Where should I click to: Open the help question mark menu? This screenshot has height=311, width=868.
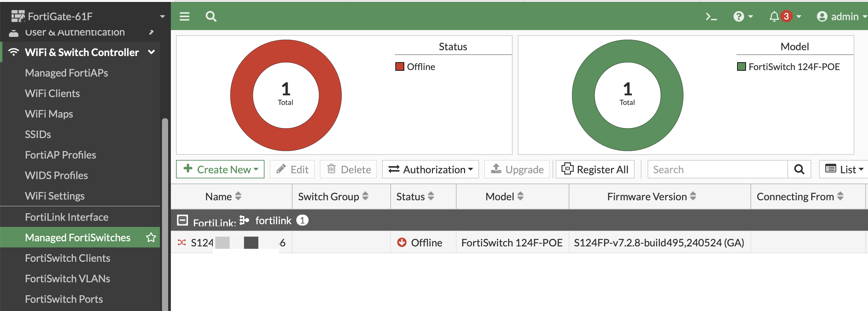click(743, 16)
